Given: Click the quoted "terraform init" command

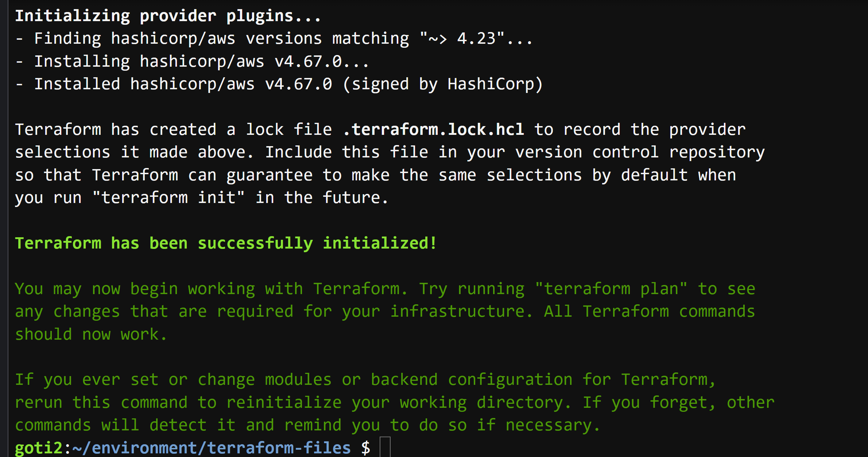Looking at the screenshot, I should (168, 198).
